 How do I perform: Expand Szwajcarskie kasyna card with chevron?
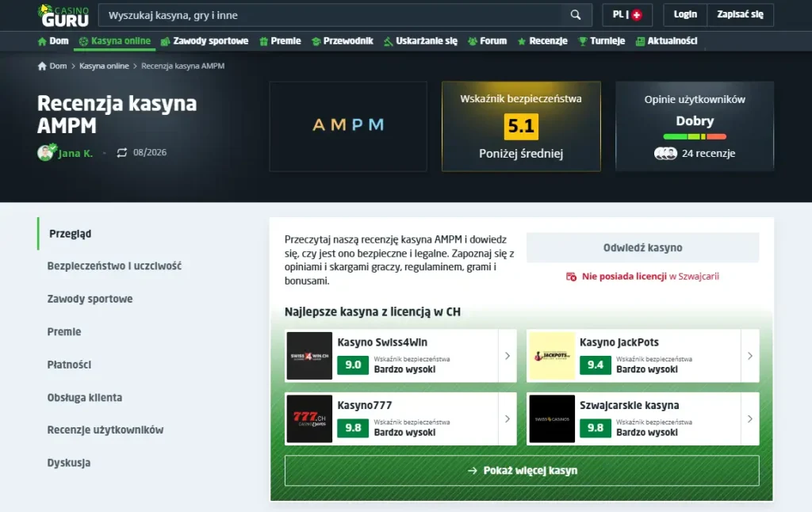coord(750,418)
